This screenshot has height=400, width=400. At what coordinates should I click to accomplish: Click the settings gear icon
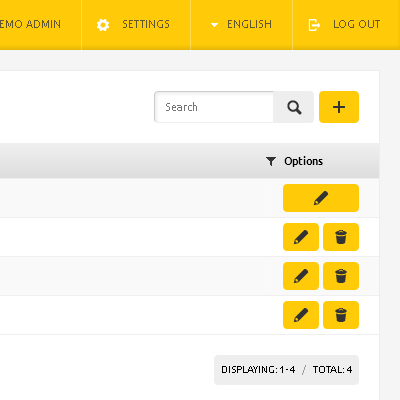pos(103,25)
